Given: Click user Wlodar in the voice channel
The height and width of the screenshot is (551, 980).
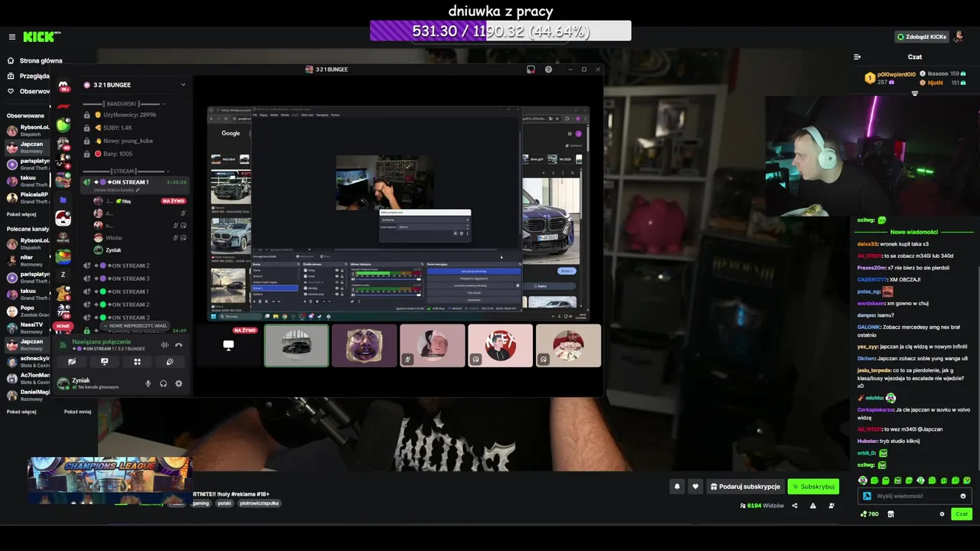Looking at the screenshot, I should pyautogui.click(x=113, y=237).
